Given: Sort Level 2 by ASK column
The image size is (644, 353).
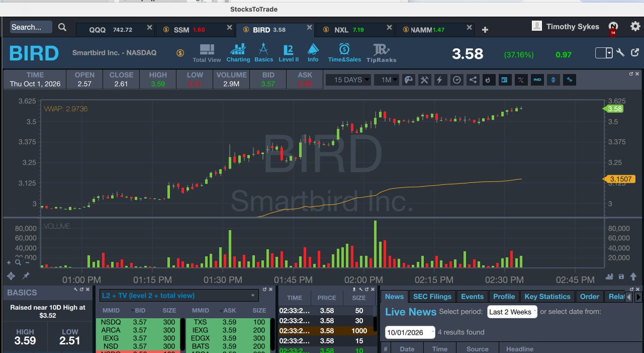Looking at the screenshot, I should click(229, 310).
